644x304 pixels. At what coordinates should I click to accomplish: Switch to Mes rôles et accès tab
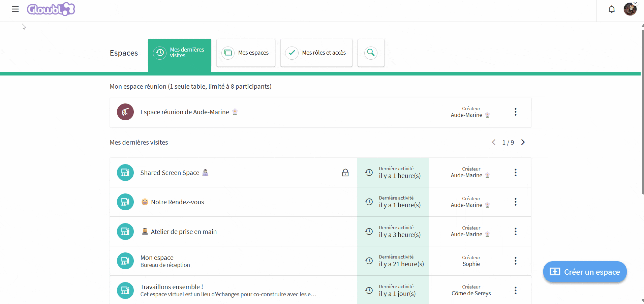tap(316, 53)
